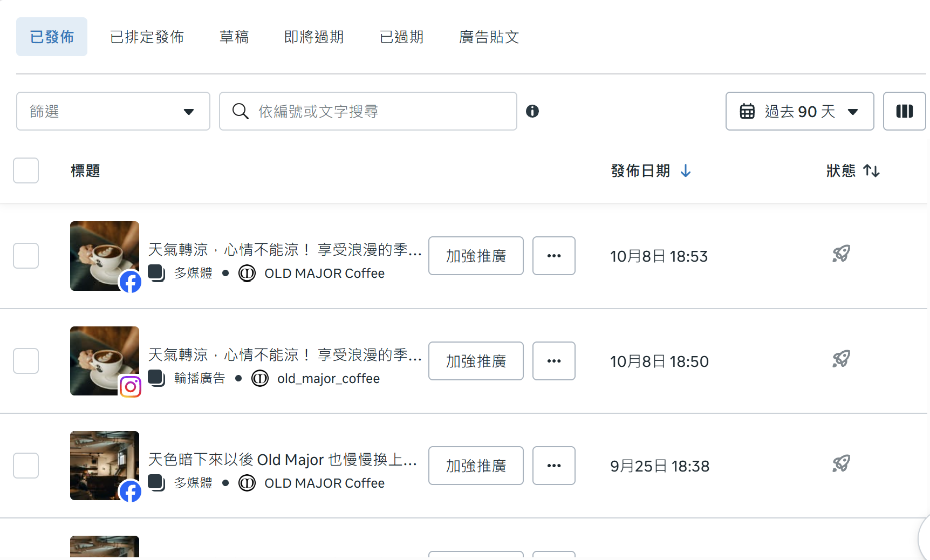This screenshot has height=560, width=930.
Task: Click the multimedia type icon on 10月8日 18:53 post
Action: [x=156, y=272]
